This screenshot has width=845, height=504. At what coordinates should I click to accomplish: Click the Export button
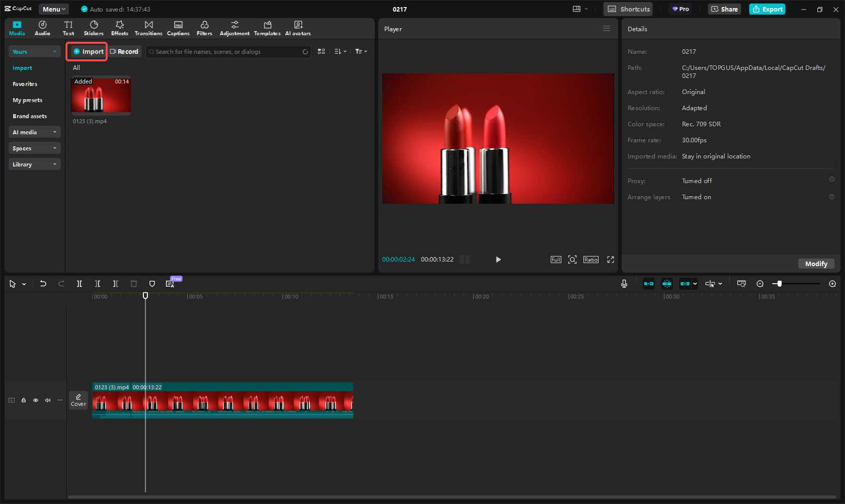pos(767,9)
